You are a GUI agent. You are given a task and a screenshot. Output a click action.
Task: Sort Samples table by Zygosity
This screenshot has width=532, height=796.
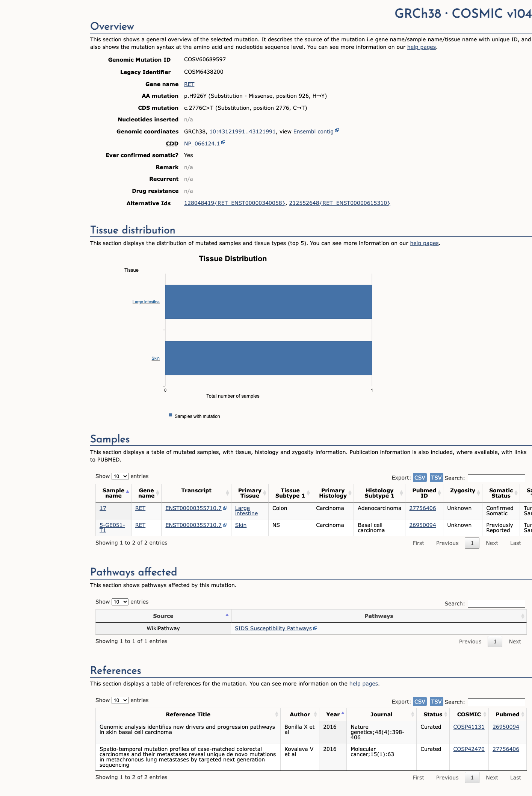462,493
